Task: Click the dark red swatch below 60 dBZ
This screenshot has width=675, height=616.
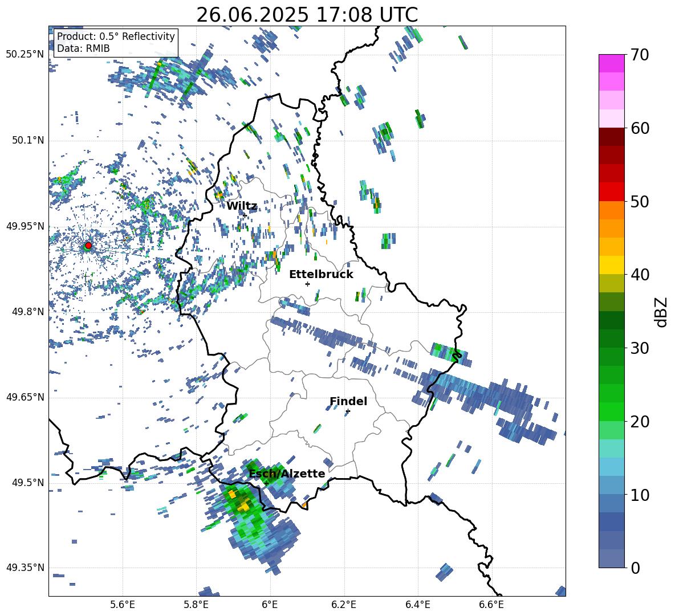Action: (x=612, y=137)
